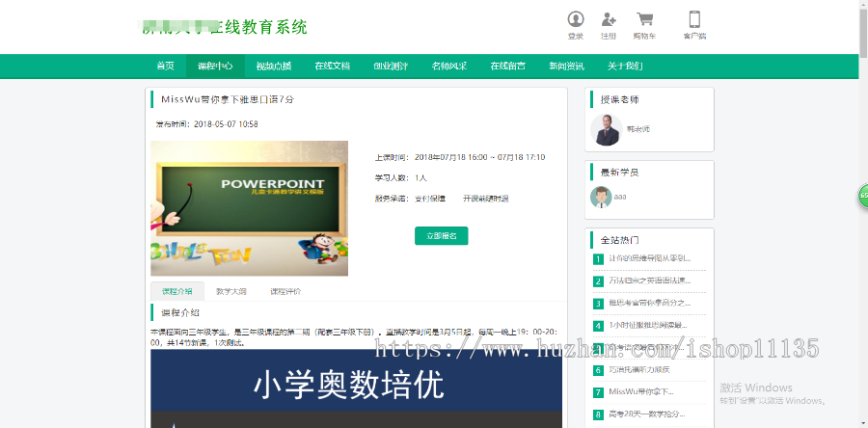Screen dimensions: 868x428
Task: Select 名师风采 in the navigation bar
Action: point(448,66)
